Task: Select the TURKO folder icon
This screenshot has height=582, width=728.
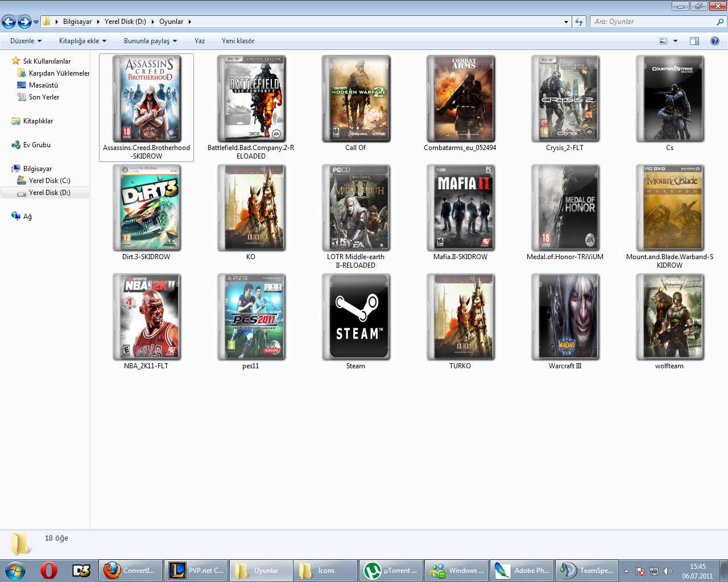Action: [461, 317]
